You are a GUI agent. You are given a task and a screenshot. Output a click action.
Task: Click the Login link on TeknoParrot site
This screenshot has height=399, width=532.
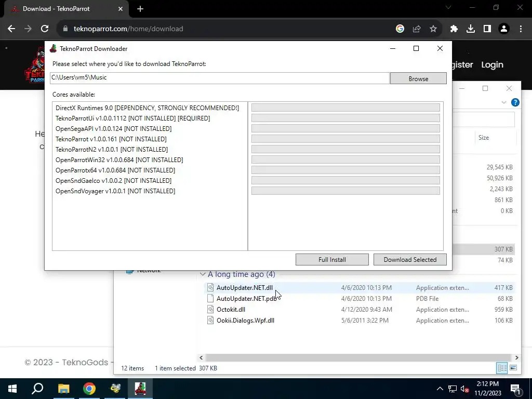[x=492, y=65]
